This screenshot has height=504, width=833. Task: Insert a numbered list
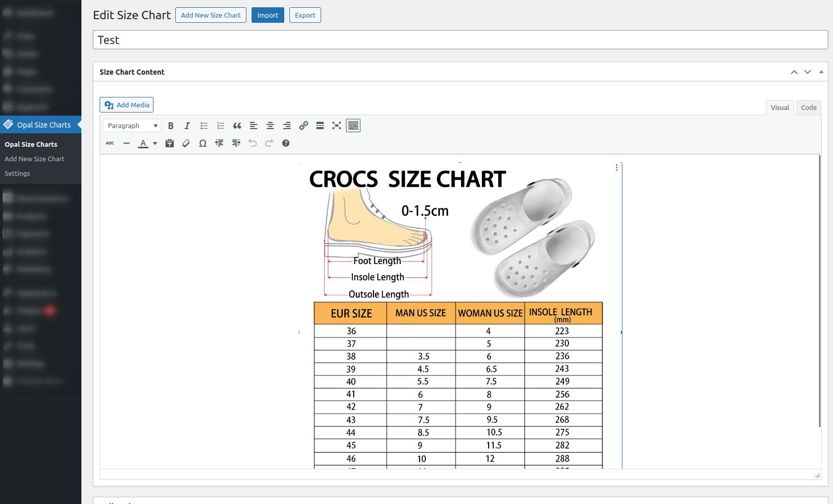(x=220, y=125)
